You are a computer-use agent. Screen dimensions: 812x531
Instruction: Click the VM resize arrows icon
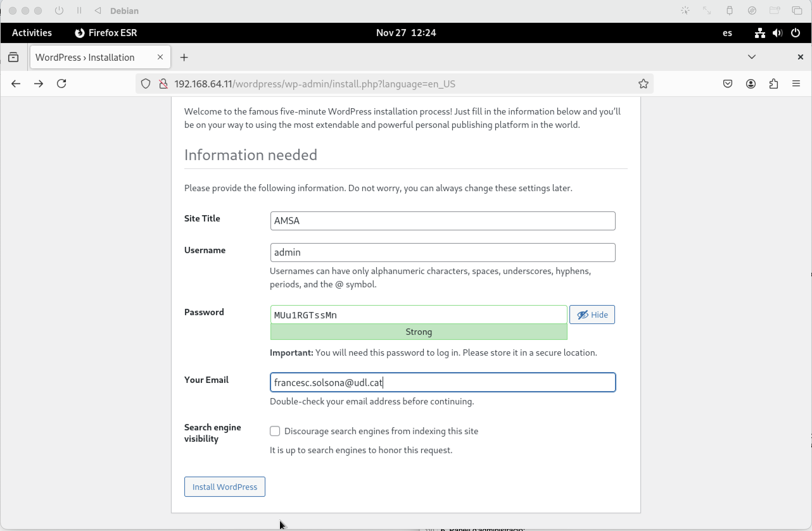pos(707,10)
